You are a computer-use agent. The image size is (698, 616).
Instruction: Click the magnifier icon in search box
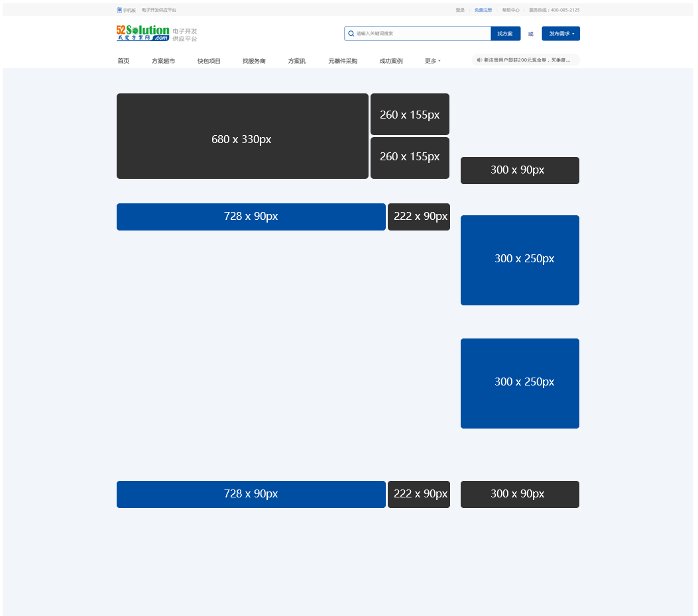click(x=351, y=33)
